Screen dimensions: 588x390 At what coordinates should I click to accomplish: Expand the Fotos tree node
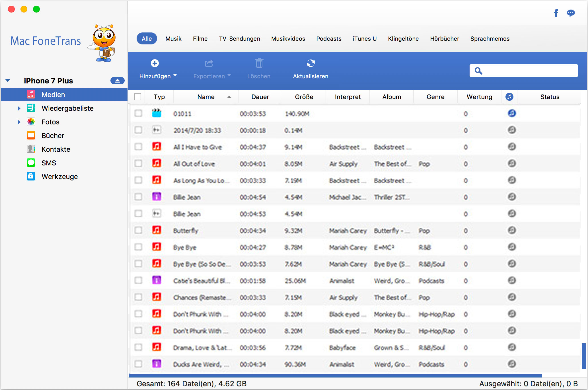click(x=19, y=122)
